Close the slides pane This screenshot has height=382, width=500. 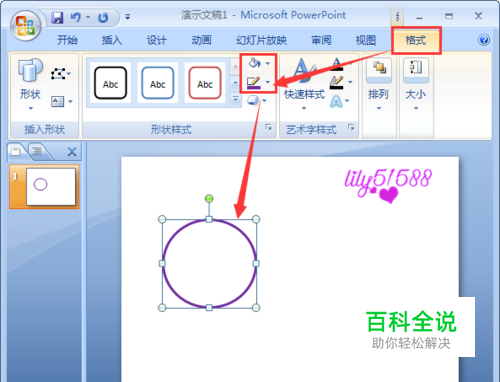tap(72, 152)
